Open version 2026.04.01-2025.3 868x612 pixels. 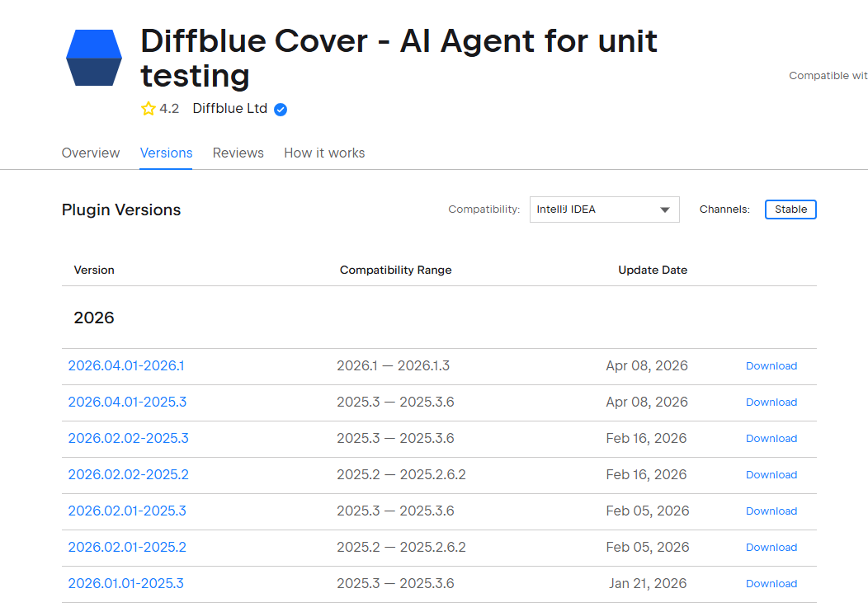coord(127,403)
